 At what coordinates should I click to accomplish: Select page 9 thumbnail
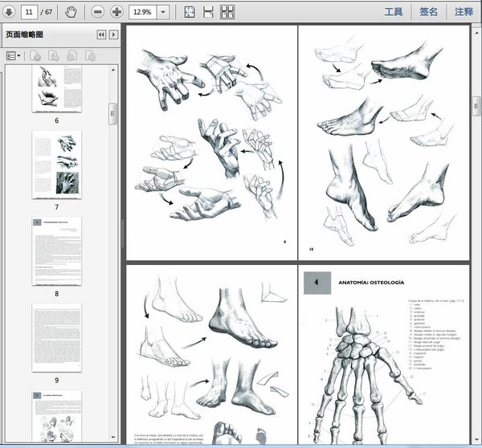coord(57,337)
